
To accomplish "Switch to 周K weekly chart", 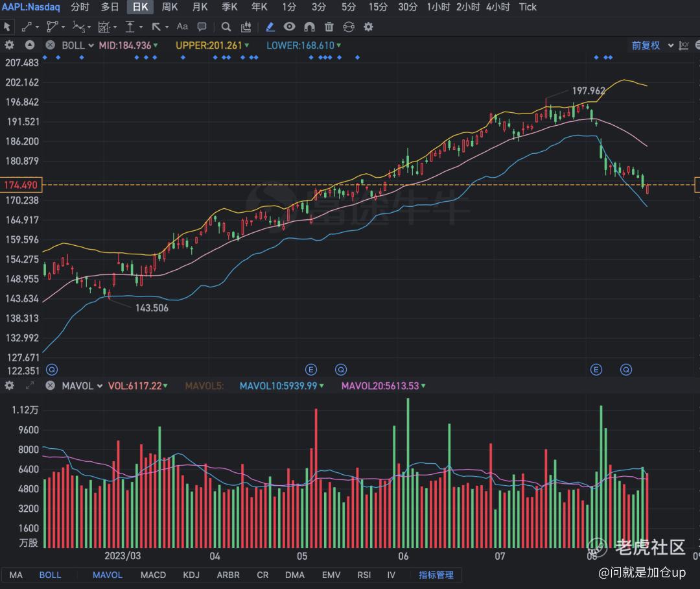I will pyautogui.click(x=170, y=7).
